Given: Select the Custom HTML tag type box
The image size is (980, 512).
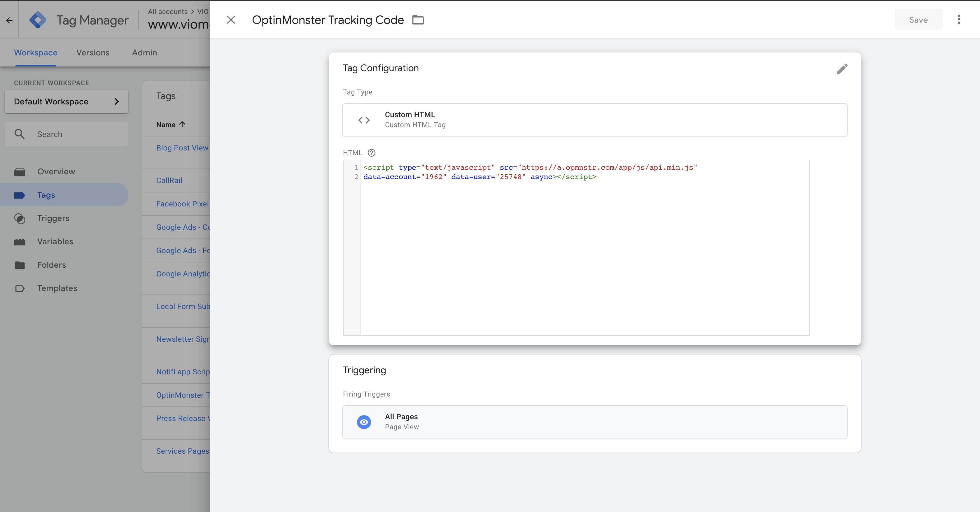Looking at the screenshot, I should click(595, 120).
